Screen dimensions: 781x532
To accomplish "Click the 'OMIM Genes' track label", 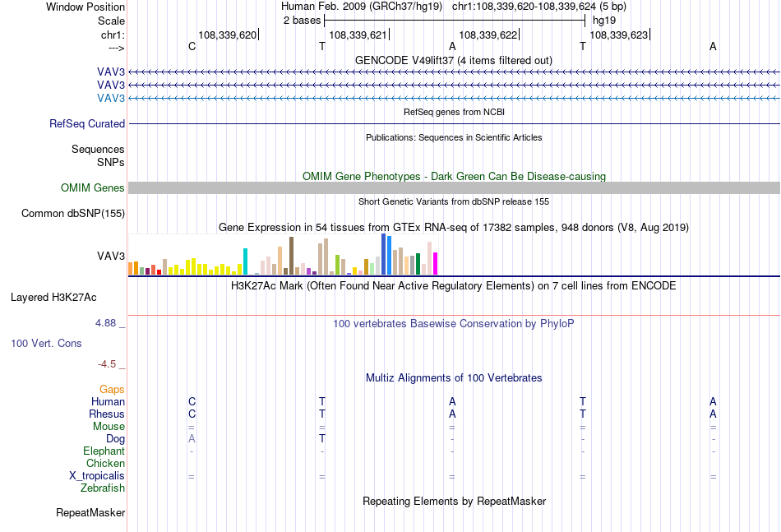I will pyautogui.click(x=92, y=187).
